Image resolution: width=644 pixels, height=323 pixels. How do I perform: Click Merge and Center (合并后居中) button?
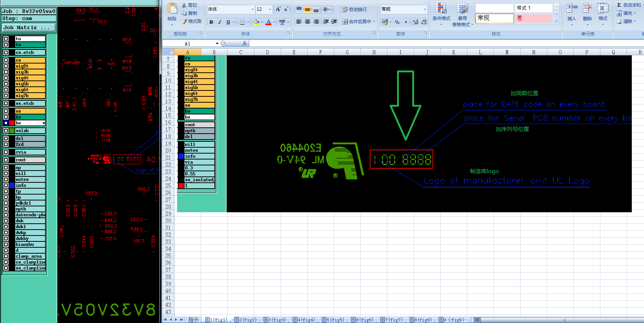pyautogui.click(x=359, y=22)
